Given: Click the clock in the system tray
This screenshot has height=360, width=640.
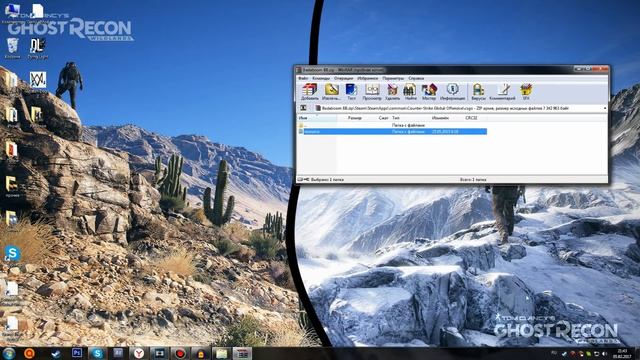Looking at the screenshot, I should click(622, 353).
